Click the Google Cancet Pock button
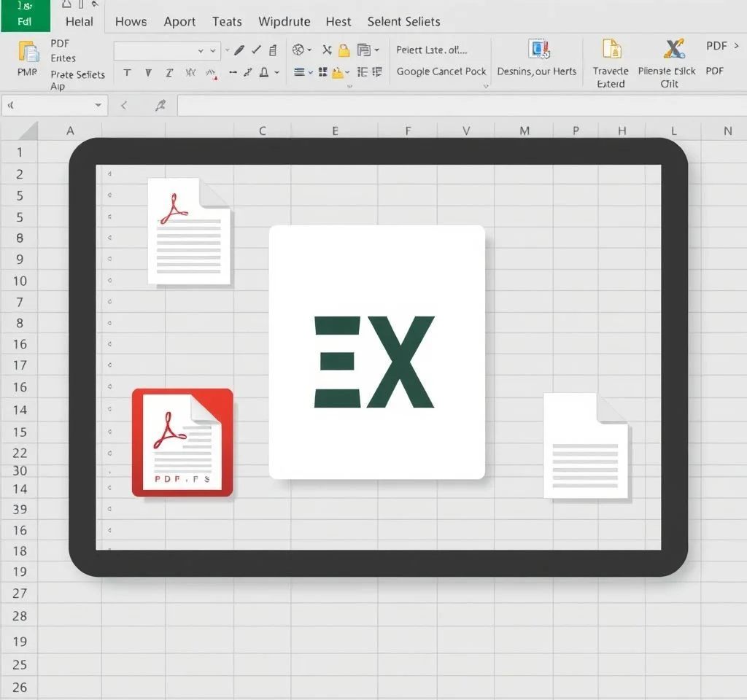 click(441, 71)
